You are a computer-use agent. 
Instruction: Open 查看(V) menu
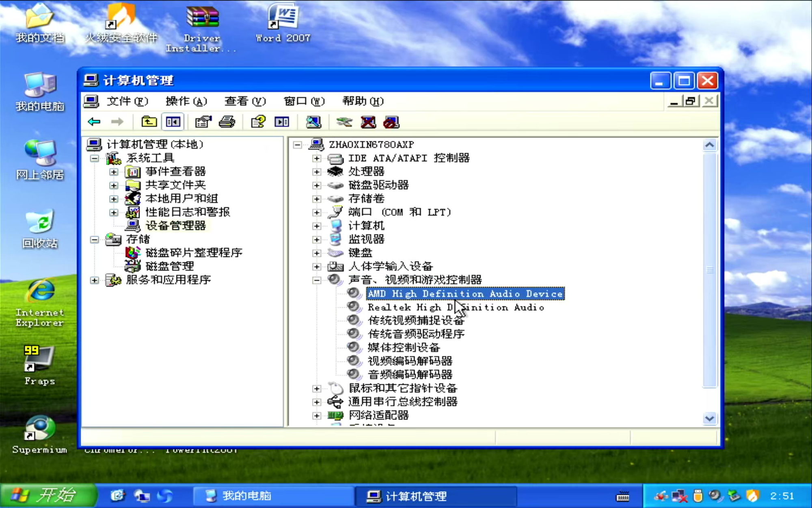click(245, 101)
